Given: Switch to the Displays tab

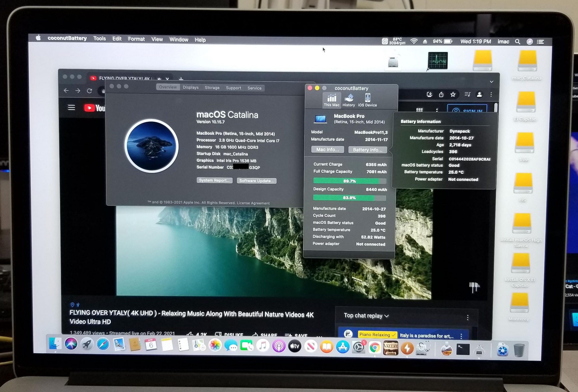Looking at the screenshot, I should [x=191, y=88].
